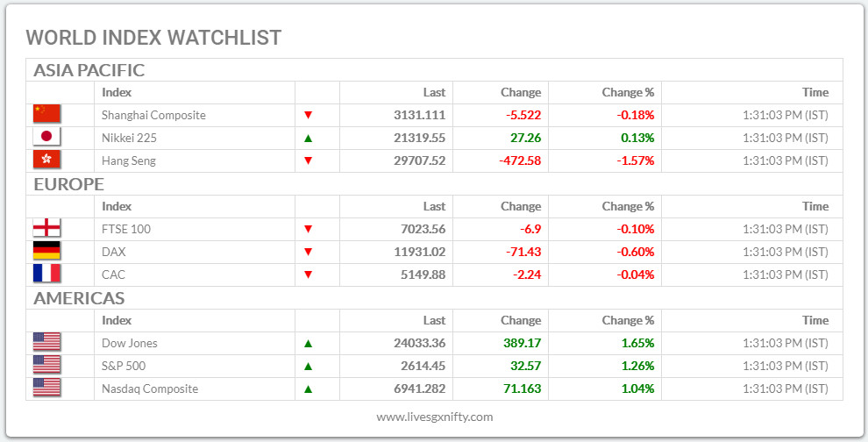This screenshot has width=868, height=442.
Task: Click the Japan flag icon
Action: [x=46, y=136]
